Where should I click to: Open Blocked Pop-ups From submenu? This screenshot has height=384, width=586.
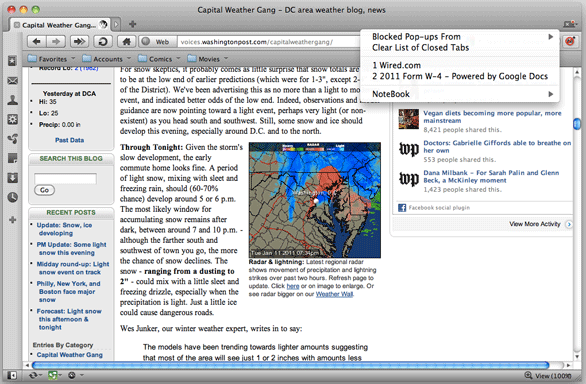pyautogui.click(x=460, y=37)
